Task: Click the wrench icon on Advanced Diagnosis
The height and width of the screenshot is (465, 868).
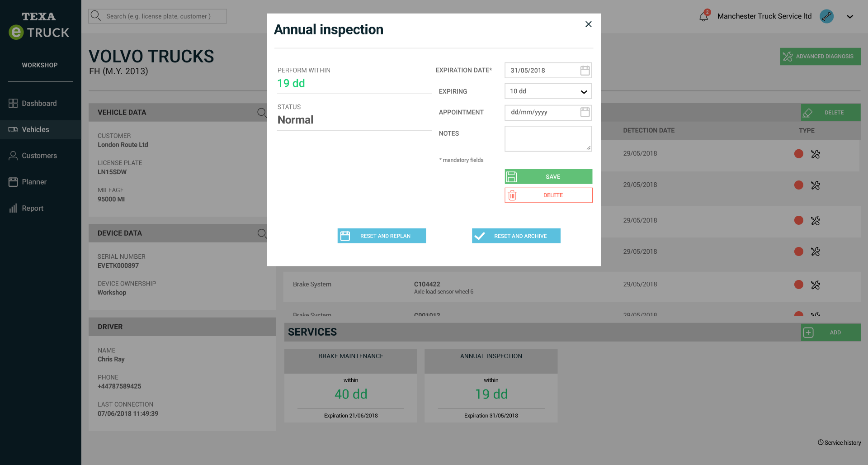Action: click(788, 57)
